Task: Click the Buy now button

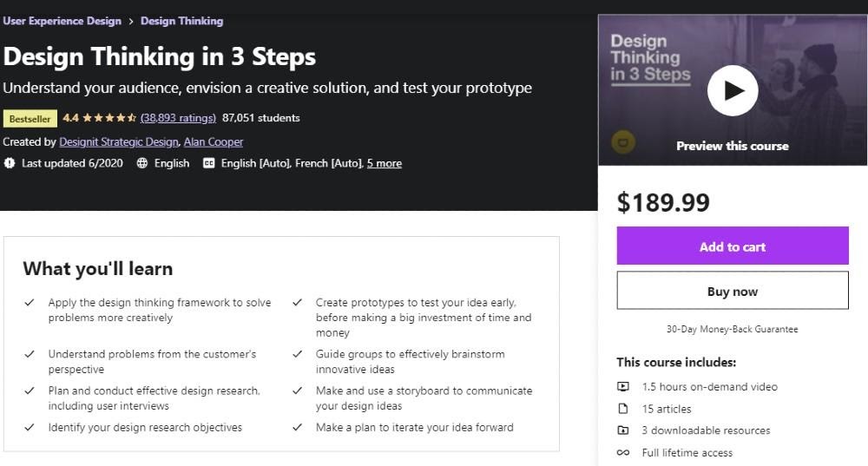Action: (733, 291)
